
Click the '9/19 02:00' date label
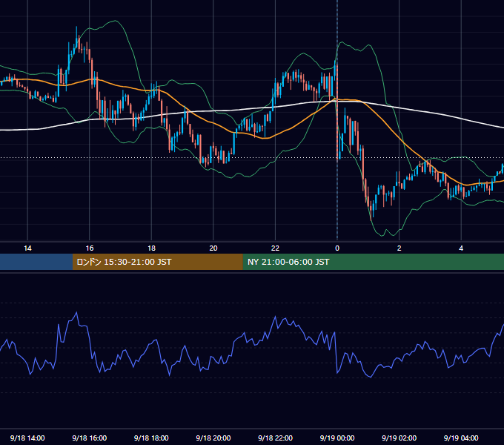tap(399, 438)
